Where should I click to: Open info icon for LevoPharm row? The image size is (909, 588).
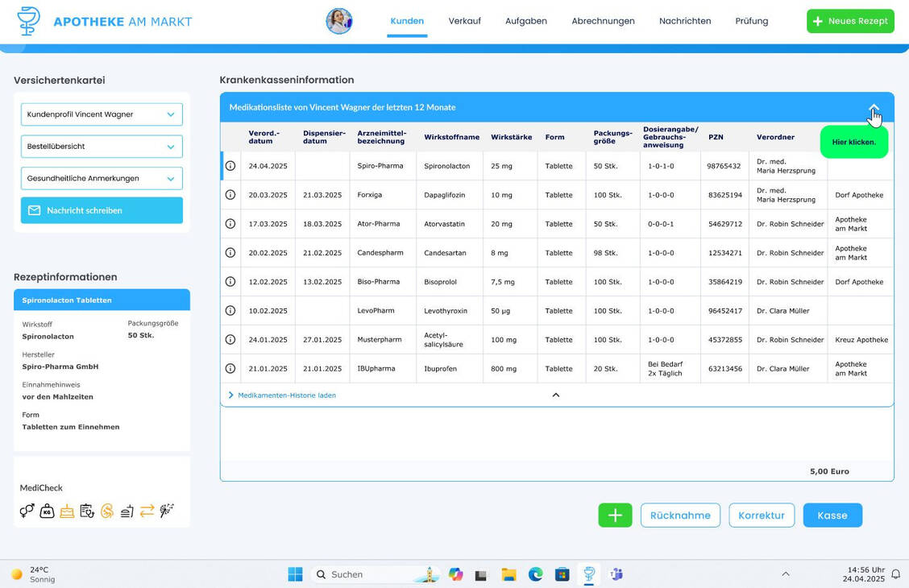pyautogui.click(x=230, y=310)
